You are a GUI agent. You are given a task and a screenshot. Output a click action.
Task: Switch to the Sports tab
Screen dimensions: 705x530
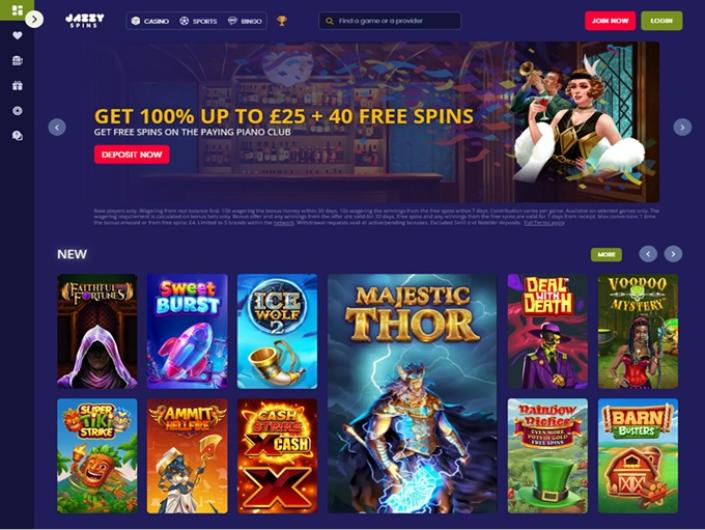coord(198,21)
